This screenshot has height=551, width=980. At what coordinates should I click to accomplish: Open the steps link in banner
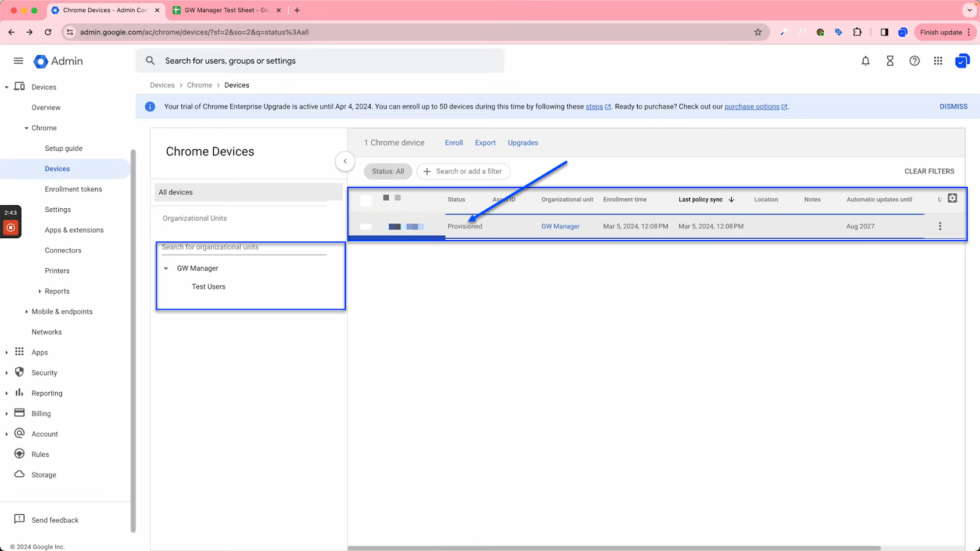[598, 107]
